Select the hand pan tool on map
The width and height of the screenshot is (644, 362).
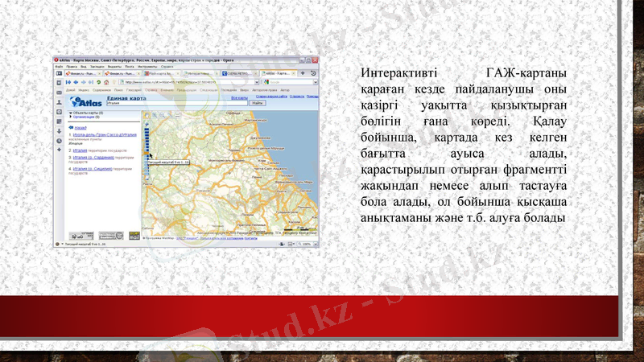(x=147, y=115)
